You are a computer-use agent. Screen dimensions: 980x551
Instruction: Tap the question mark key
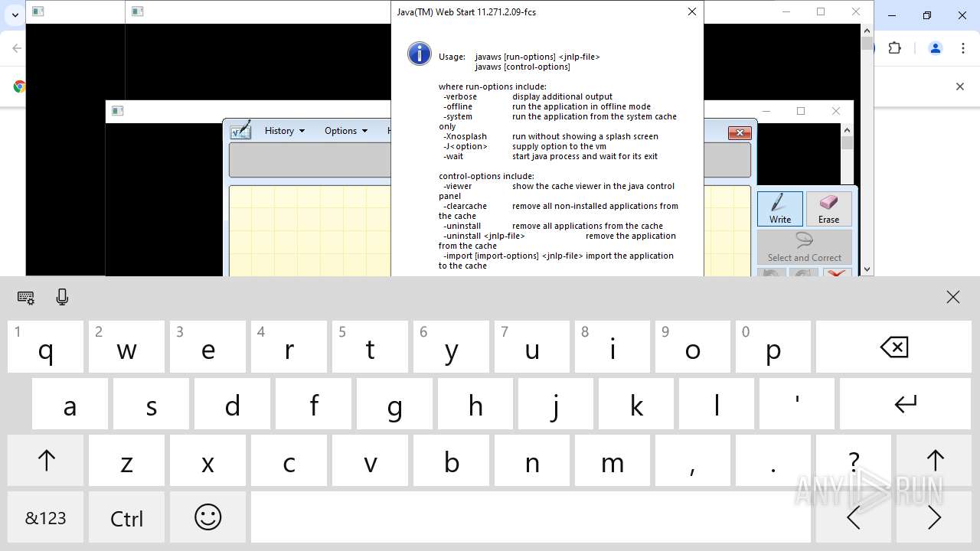coord(853,461)
